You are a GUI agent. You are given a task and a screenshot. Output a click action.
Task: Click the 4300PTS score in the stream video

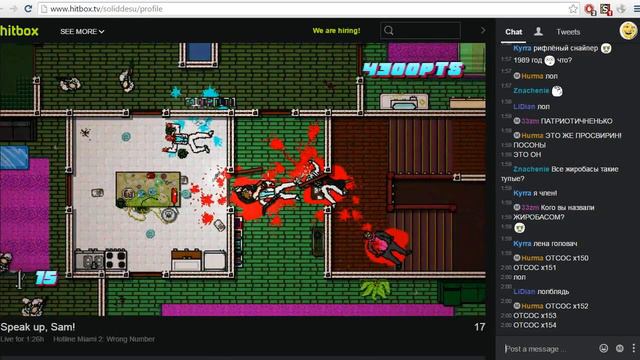pyautogui.click(x=413, y=69)
